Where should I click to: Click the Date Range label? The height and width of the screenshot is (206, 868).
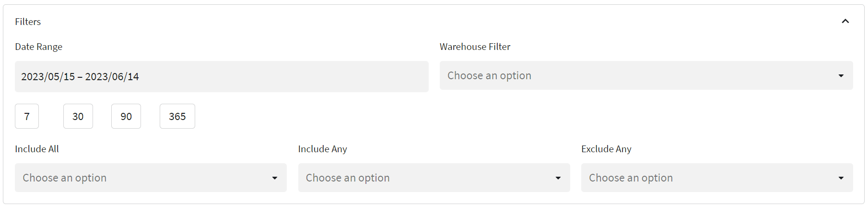tap(39, 47)
